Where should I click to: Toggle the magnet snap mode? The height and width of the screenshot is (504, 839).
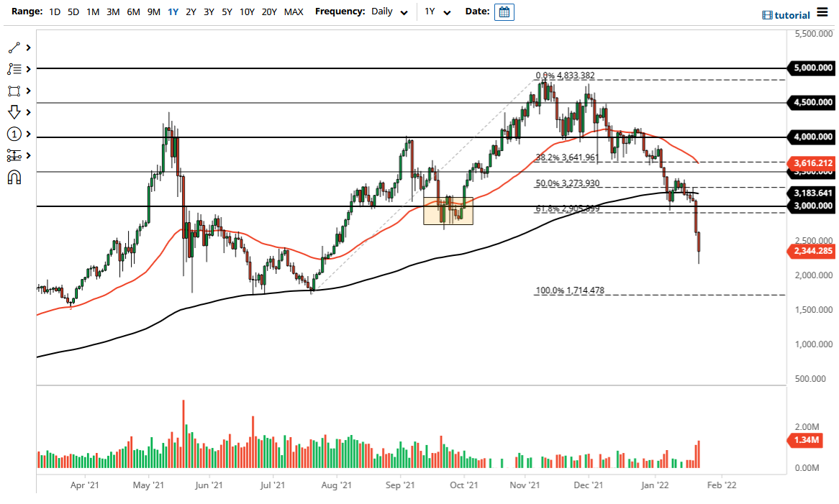tap(13, 177)
